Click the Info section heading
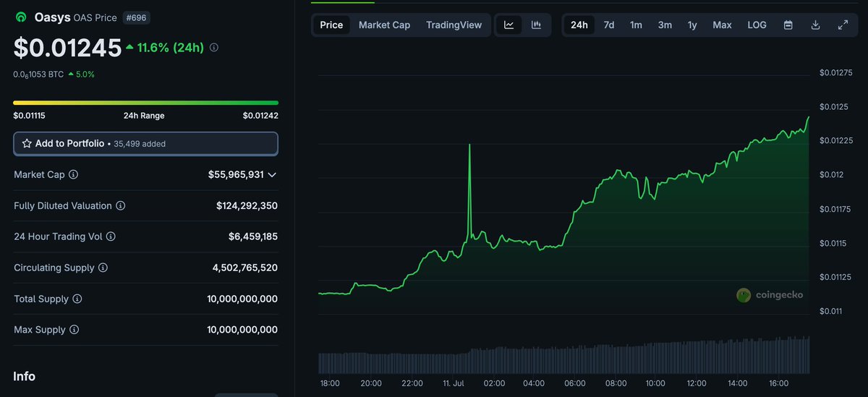This screenshot has width=868, height=397. tap(24, 376)
